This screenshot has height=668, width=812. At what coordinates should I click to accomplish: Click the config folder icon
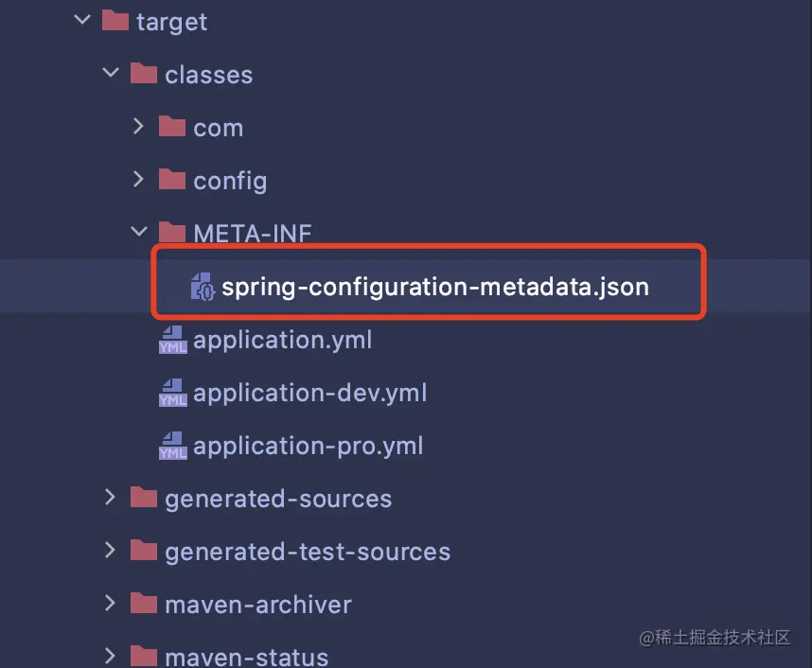[x=172, y=180]
